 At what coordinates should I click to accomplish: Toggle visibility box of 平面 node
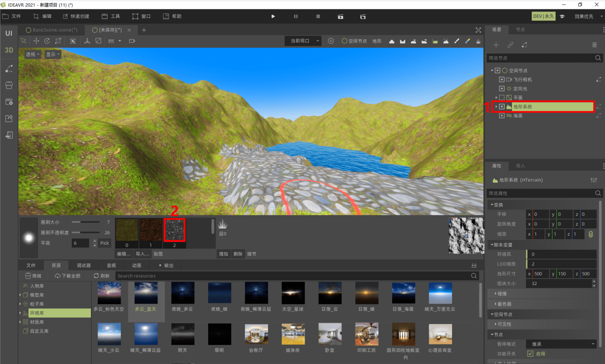coord(501,98)
